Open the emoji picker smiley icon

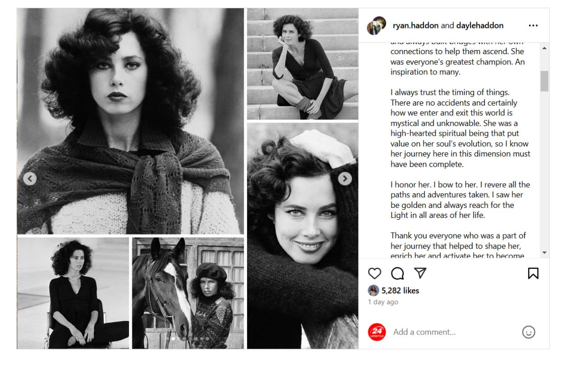(529, 332)
